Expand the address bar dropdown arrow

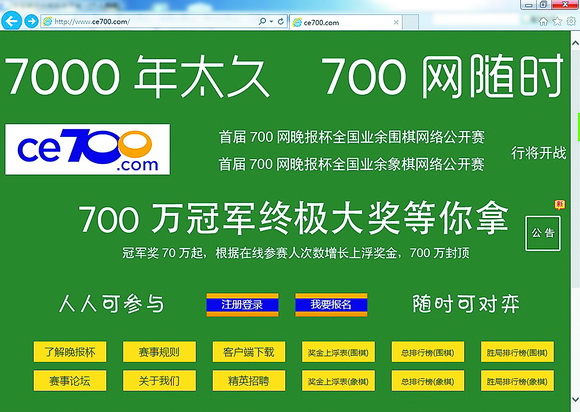272,21
